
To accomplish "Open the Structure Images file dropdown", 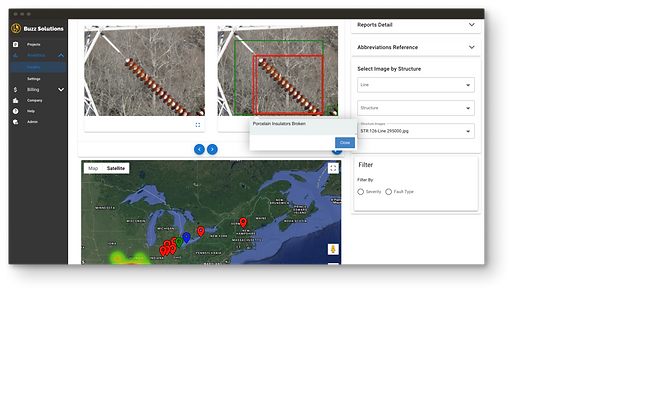I will (x=416, y=131).
